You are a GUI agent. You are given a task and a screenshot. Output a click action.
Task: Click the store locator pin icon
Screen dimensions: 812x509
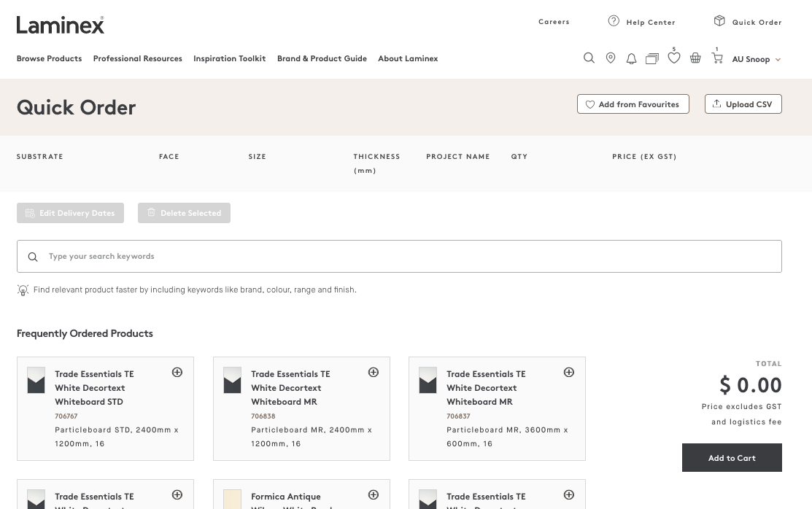[611, 58]
